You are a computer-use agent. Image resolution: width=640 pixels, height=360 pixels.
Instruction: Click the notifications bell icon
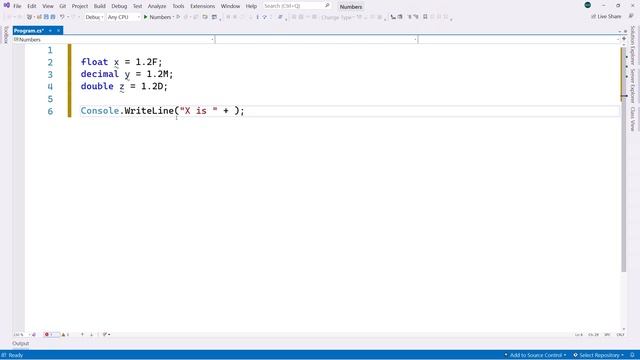[x=632, y=356]
